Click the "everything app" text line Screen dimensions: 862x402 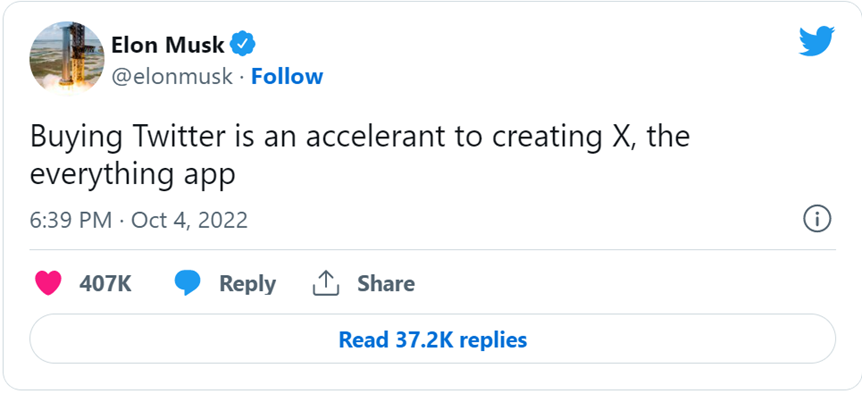[x=132, y=173]
